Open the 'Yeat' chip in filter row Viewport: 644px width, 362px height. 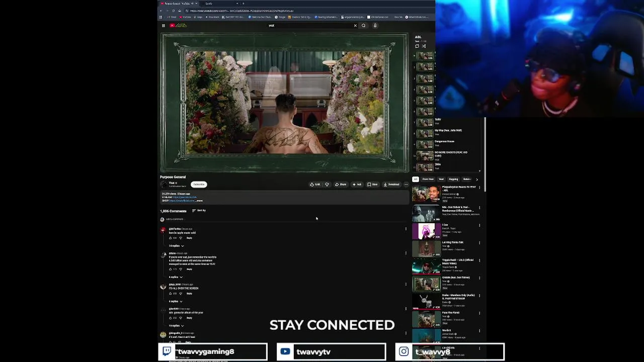[441, 179]
